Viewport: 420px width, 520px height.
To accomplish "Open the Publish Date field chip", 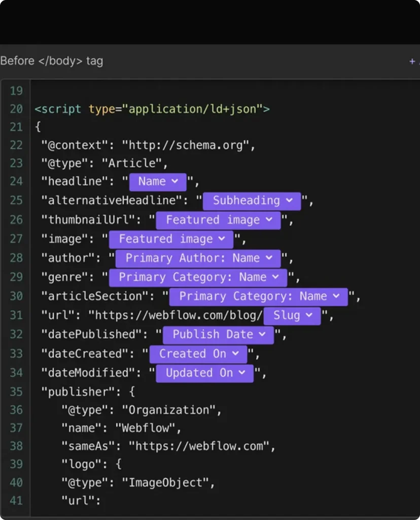I will [218, 335].
